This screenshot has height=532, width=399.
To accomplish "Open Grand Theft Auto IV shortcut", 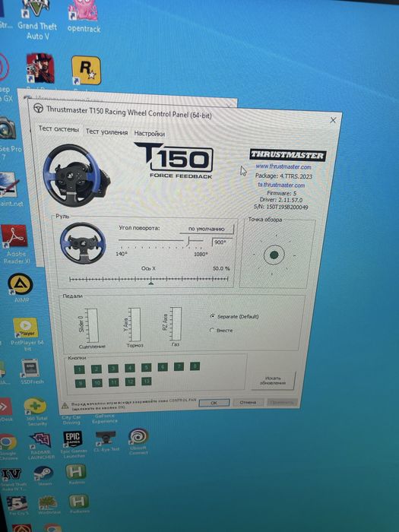I will [x=11, y=480].
